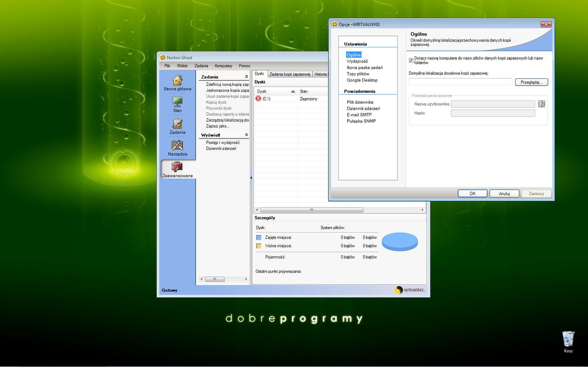Select the Zaawansowane sidebar icon
The height and width of the screenshot is (367, 588).
(177, 169)
